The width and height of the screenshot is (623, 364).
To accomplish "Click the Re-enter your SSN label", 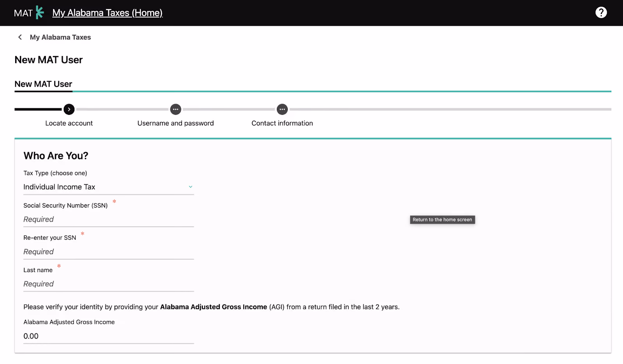I will pos(50,238).
